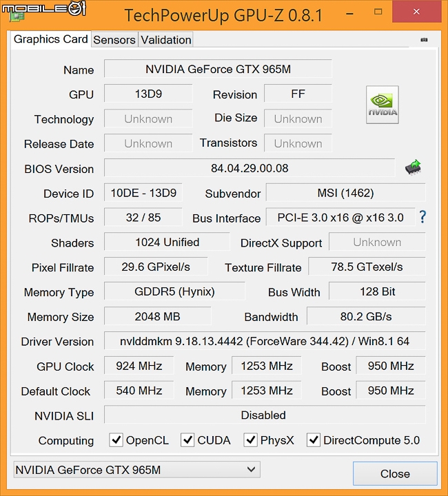The image size is (448, 496).
Task: Click the Default Clock value 540 MHz
Action: 139,391
